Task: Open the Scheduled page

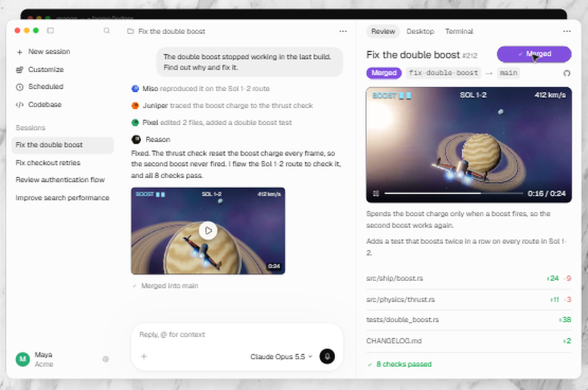Action: (x=40, y=86)
